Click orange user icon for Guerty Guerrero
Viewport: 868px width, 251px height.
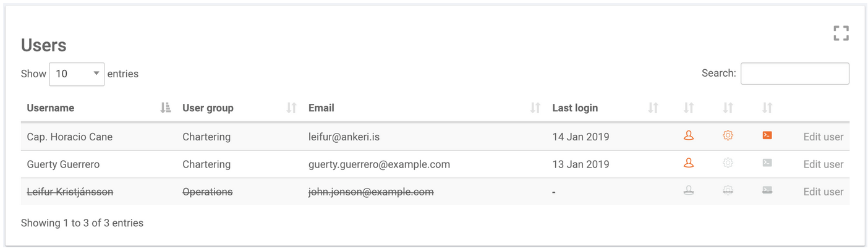tap(688, 163)
